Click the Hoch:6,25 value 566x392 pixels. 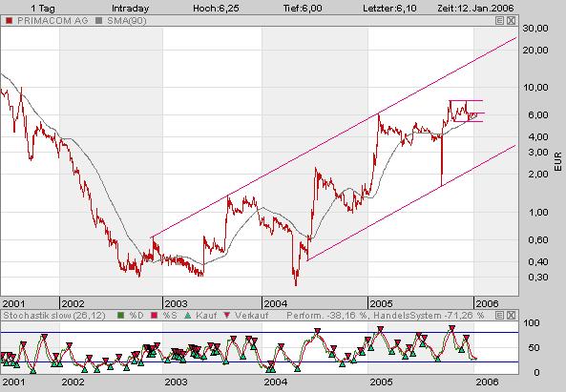coord(216,8)
